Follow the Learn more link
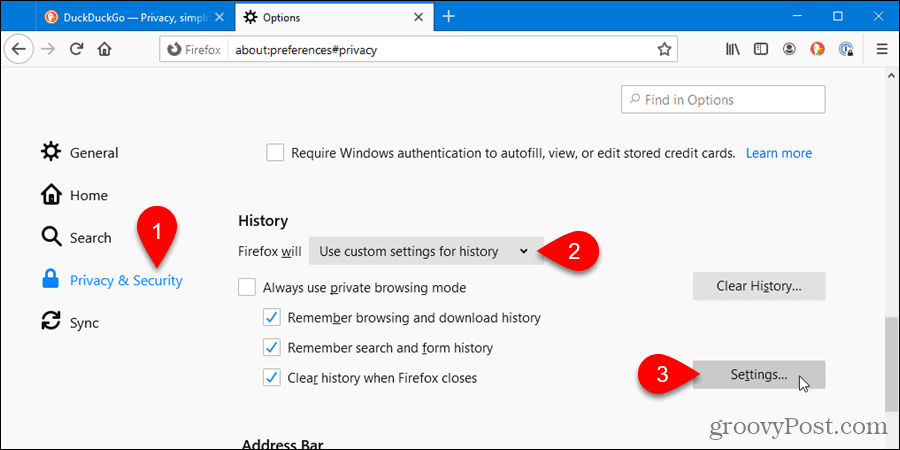The width and height of the screenshot is (900, 450). tap(779, 153)
